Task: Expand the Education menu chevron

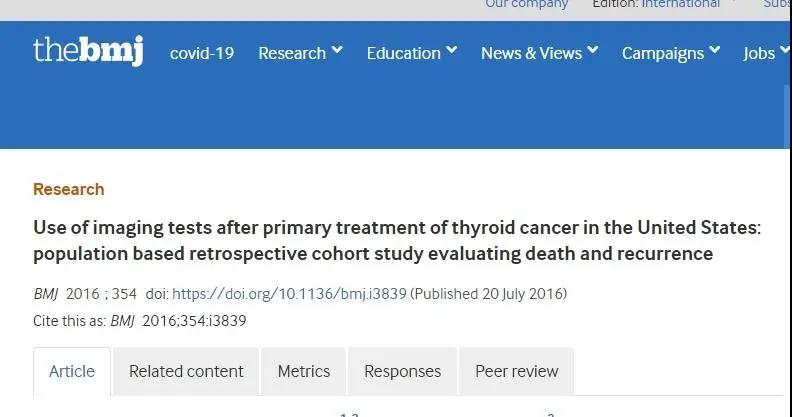Action: tap(452, 50)
